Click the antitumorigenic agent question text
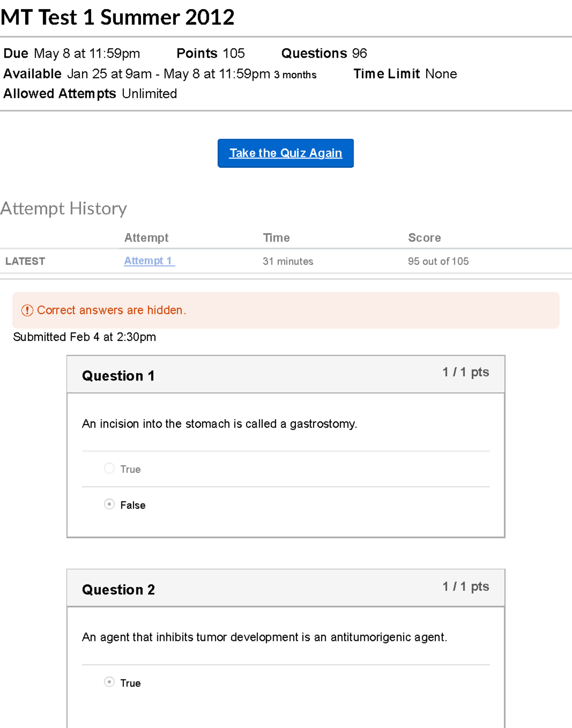This screenshot has width=572, height=728. pos(265,637)
